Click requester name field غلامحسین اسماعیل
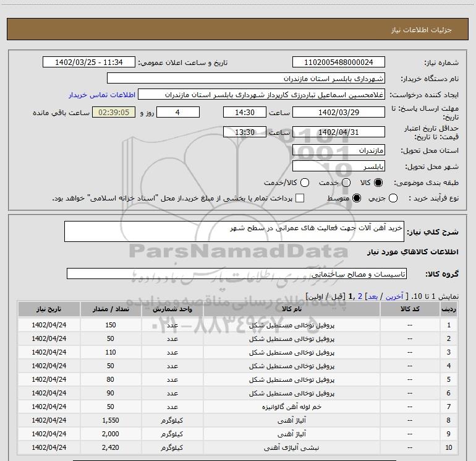Viewport: 476px width, 461px height. coord(261,95)
